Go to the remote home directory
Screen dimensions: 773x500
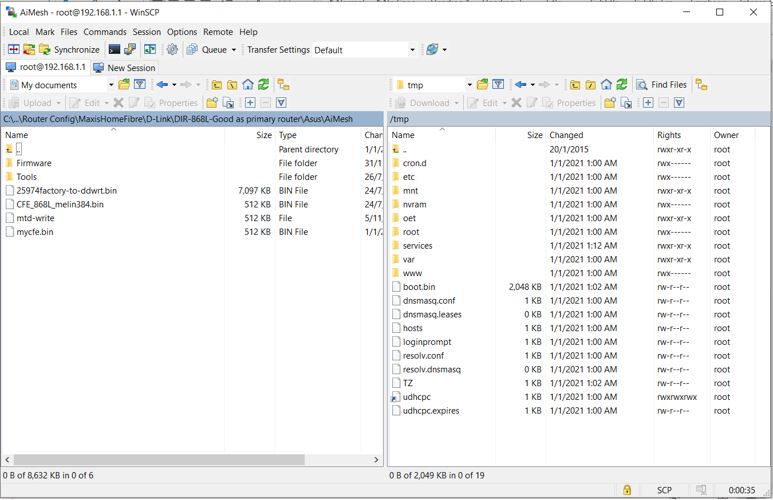(x=606, y=85)
